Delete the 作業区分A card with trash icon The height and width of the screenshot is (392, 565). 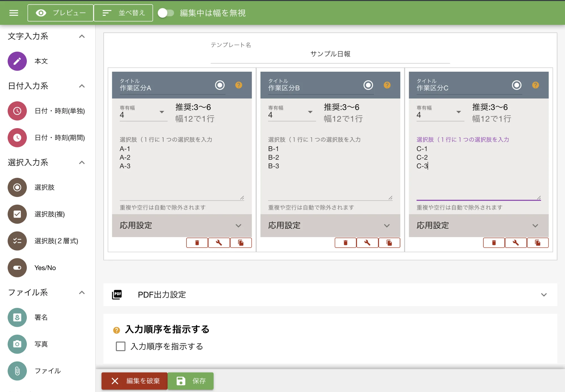tap(197, 243)
